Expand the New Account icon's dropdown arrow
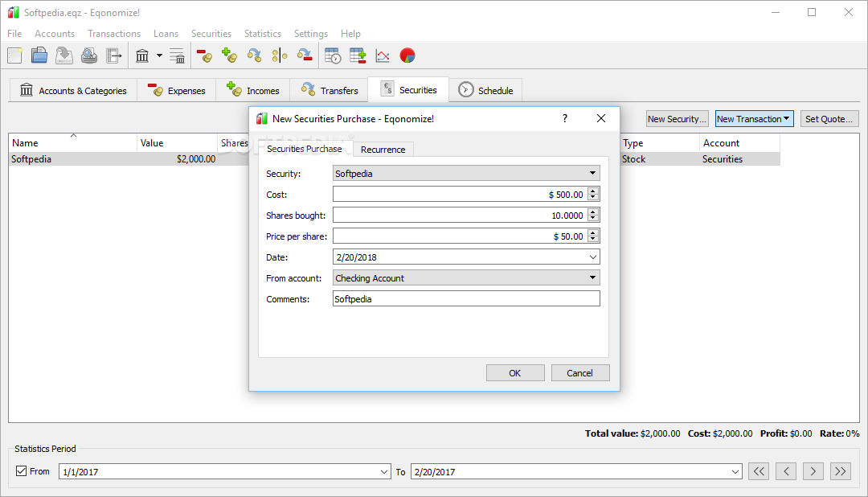868x497 pixels. (x=159, y=55)
